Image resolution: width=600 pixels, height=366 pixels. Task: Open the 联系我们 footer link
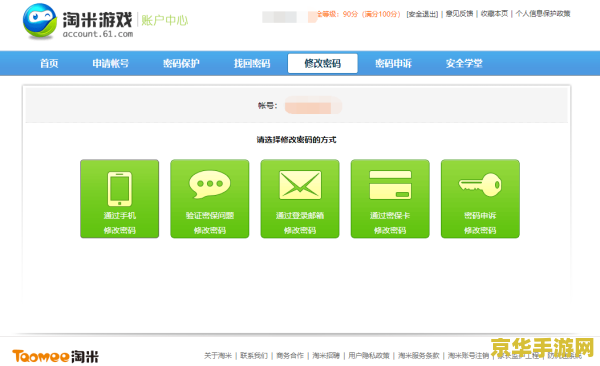(254, 356)
